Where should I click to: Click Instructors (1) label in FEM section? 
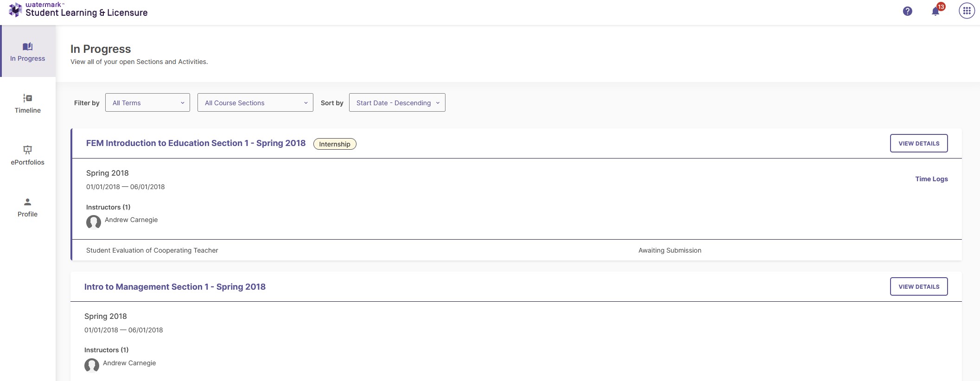(108, 207)
